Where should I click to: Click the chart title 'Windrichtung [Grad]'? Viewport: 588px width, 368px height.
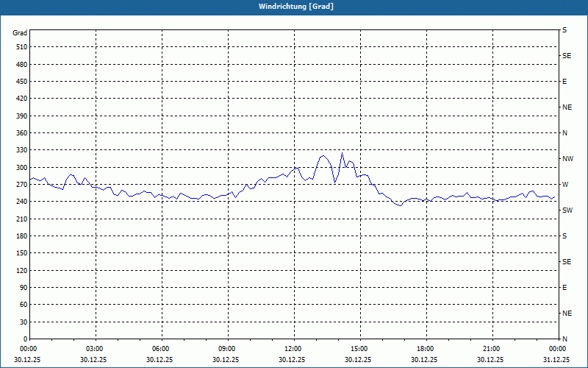click(296, 7)
